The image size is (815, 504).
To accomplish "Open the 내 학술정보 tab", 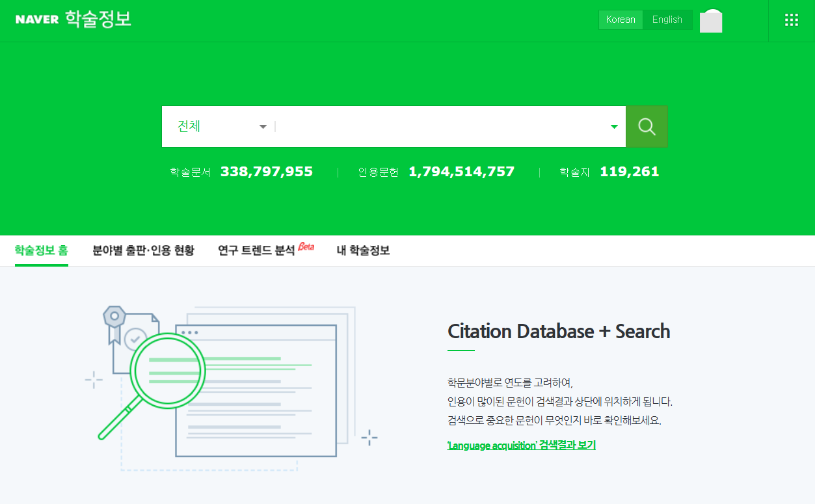I will [363, 250].
